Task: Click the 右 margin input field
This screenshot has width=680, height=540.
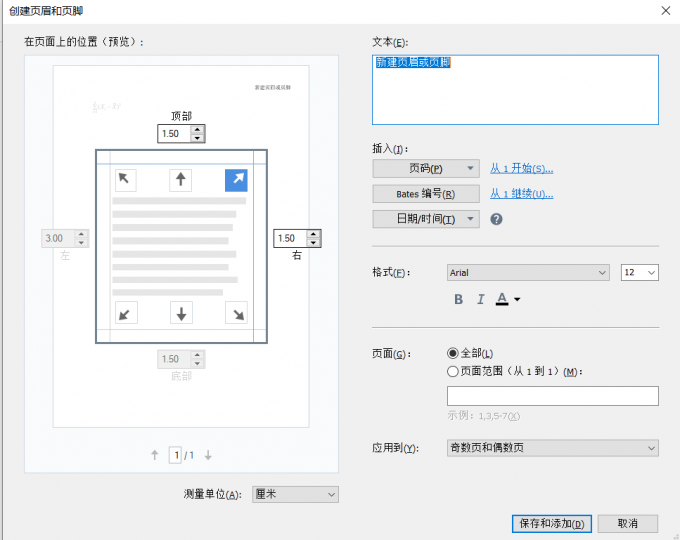Action: point(290,239)
